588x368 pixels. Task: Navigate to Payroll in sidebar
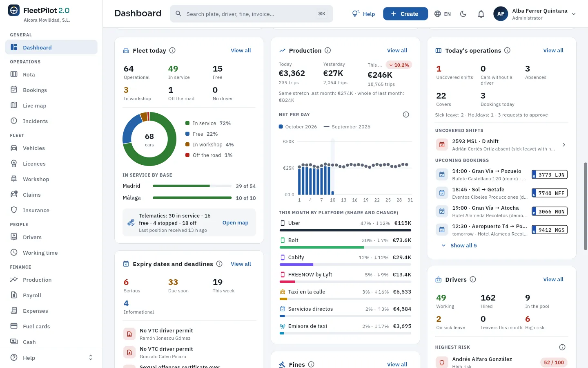click(x=51, y=295)
